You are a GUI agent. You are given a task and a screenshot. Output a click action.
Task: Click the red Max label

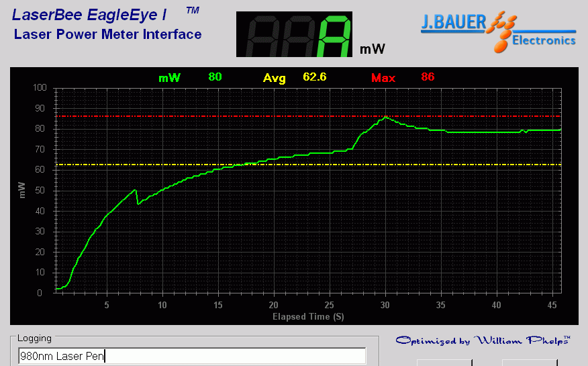tap(383, 78)
